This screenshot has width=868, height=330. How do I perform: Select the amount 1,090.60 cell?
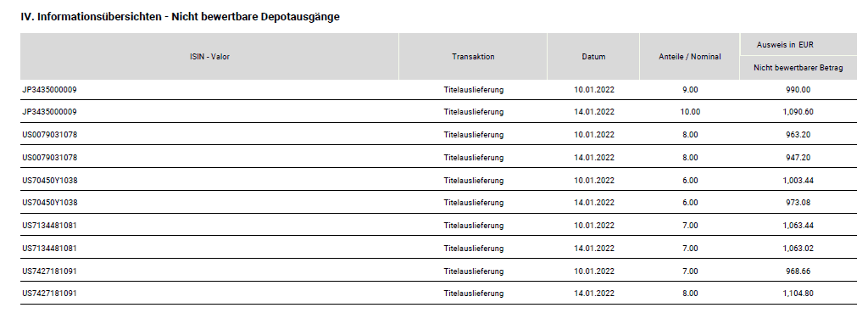point(798,112)
